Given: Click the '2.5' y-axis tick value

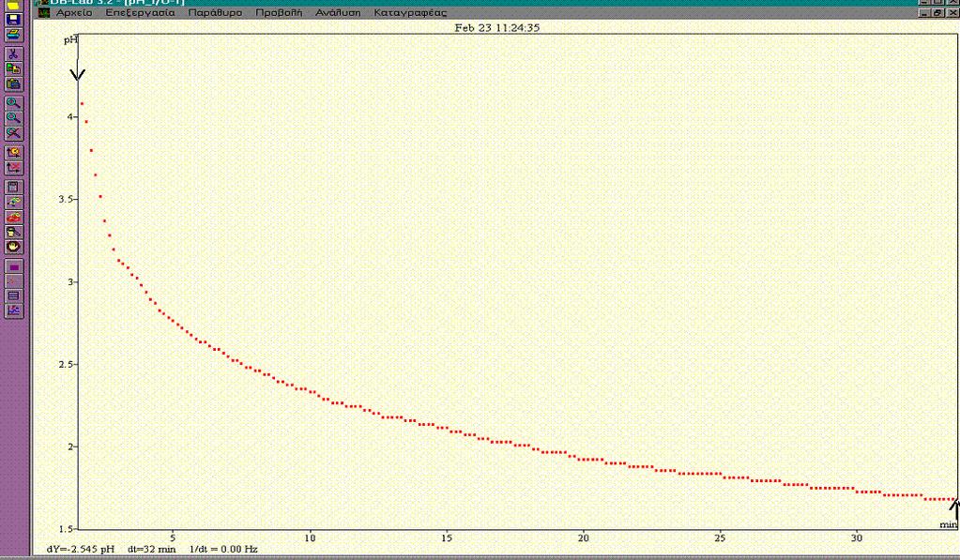Looking at the screenshot, I should (x=66, y=365).
